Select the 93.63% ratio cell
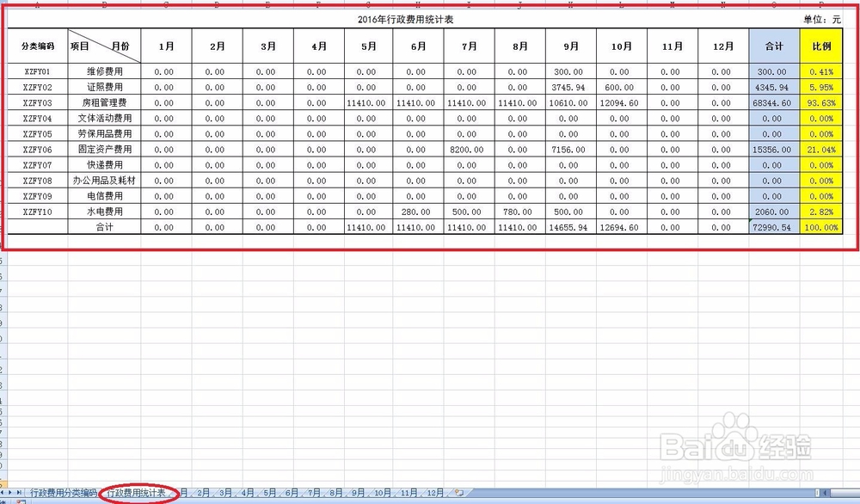The width and height of the screenshot is (860, 504). tap(821, 102)
